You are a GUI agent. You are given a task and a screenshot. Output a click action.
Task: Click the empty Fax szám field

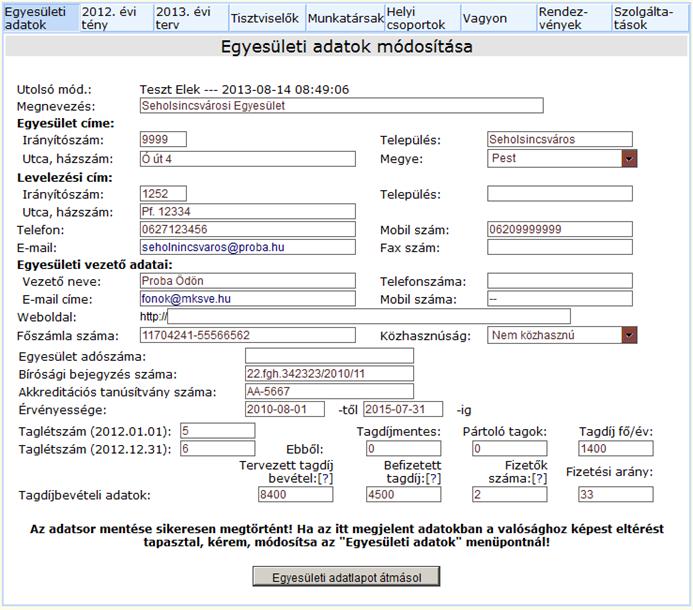click(560, 247)
